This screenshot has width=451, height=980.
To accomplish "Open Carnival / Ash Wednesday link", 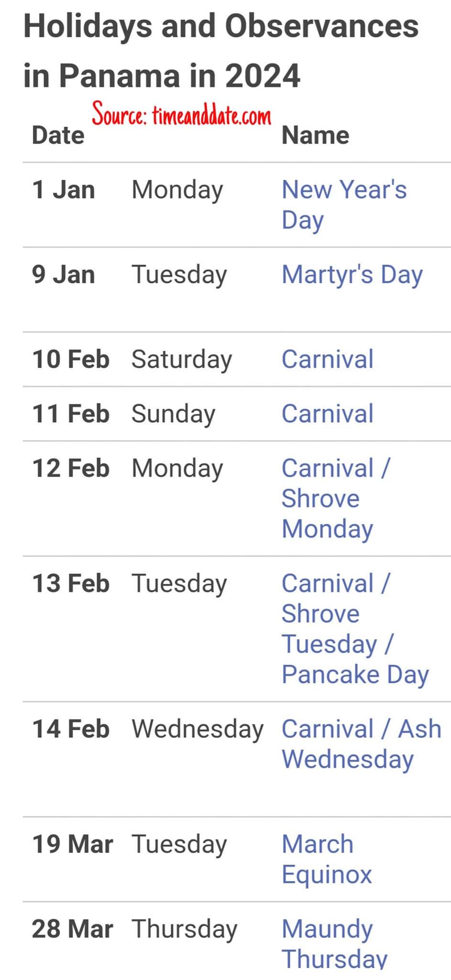I will pos(361,744).
